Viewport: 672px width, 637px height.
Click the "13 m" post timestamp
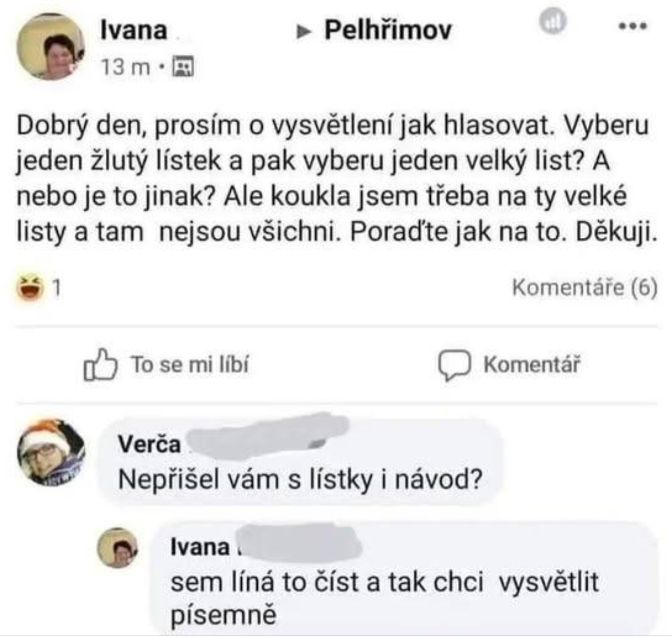[x=125, y=67]
